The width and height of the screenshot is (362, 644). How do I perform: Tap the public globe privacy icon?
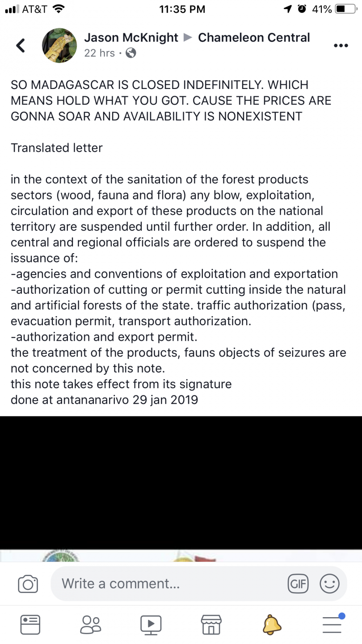point(131,53)
